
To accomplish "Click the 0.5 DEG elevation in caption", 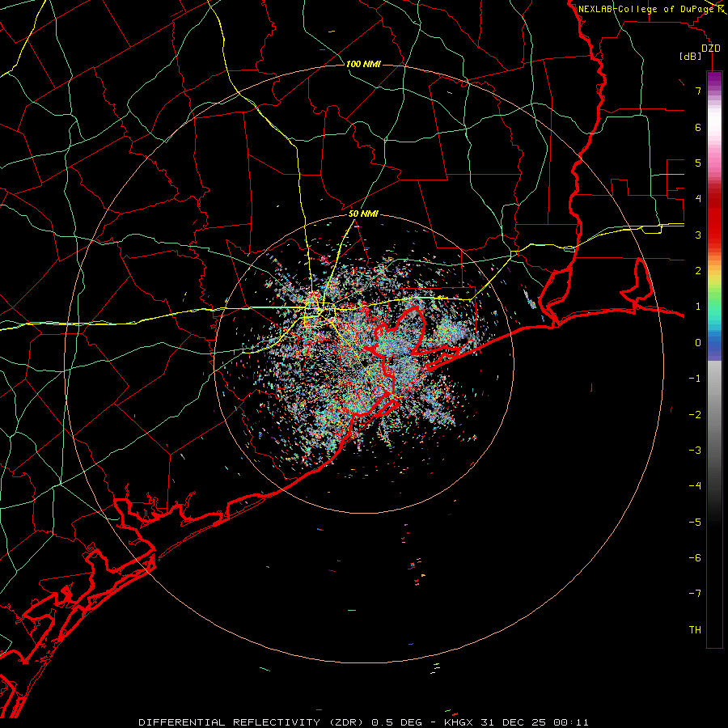I will [x=397, y=722].
